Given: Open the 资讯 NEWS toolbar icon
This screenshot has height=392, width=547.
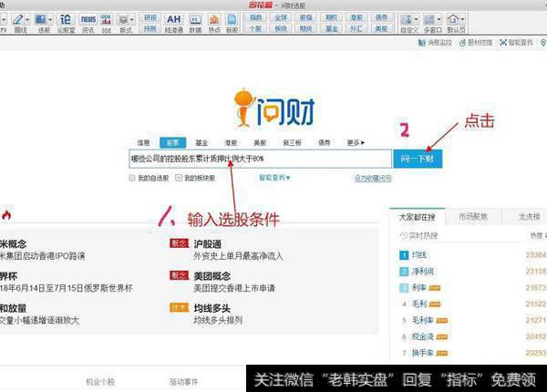Looking at the screenshot, I should 88,20.
